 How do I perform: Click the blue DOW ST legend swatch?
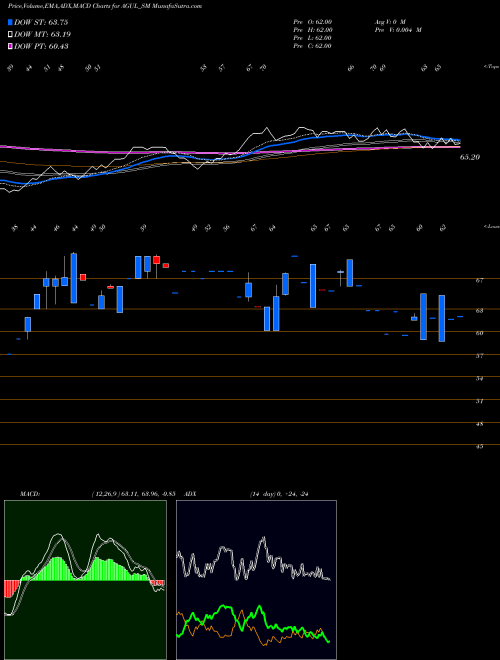[x=11, y=22]
